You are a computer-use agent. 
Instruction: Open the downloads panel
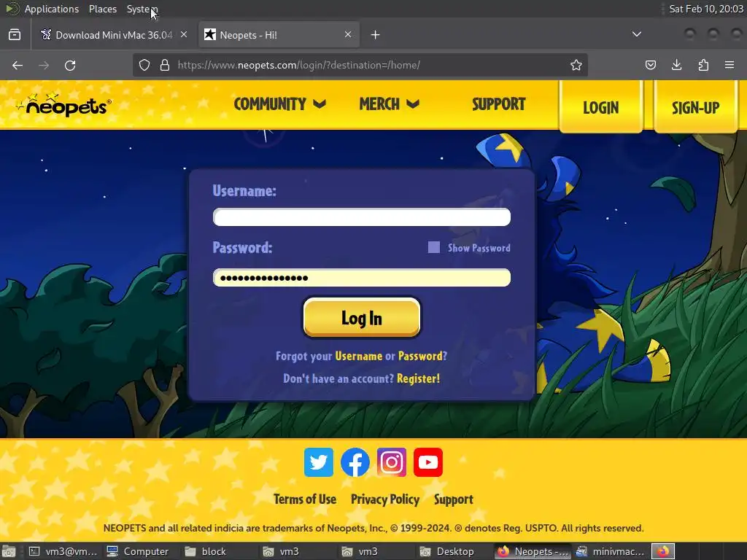(676, 65)
